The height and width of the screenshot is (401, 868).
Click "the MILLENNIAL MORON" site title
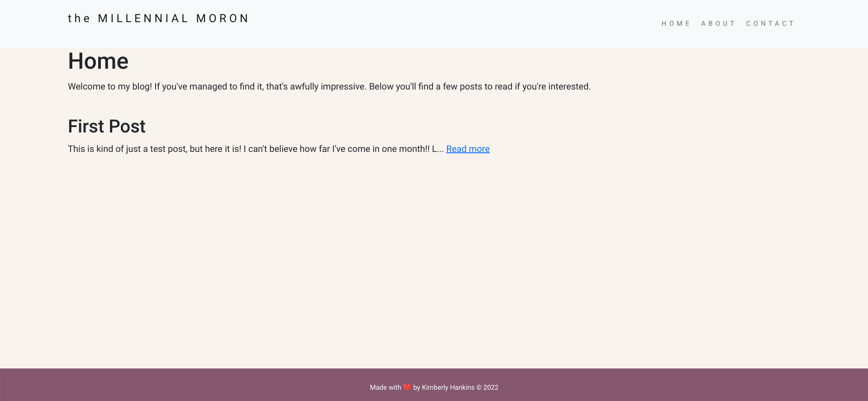point(158,19)
